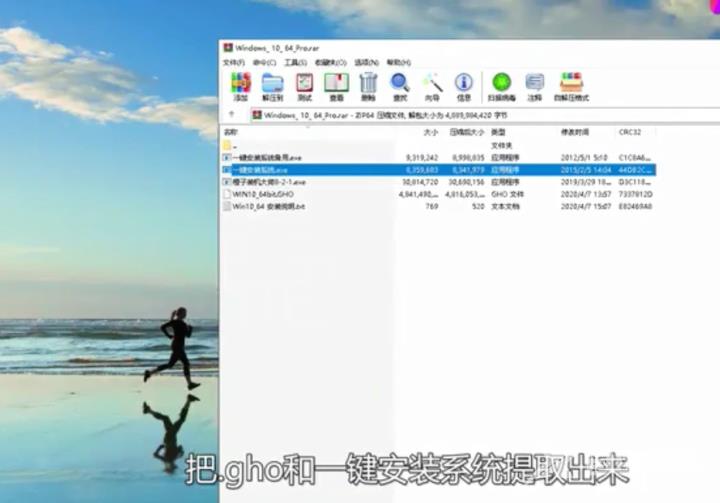Click the green Virus Scan (扫描病毒) icon
This screenshot has height=503, width=720.
tap(501, 86)
